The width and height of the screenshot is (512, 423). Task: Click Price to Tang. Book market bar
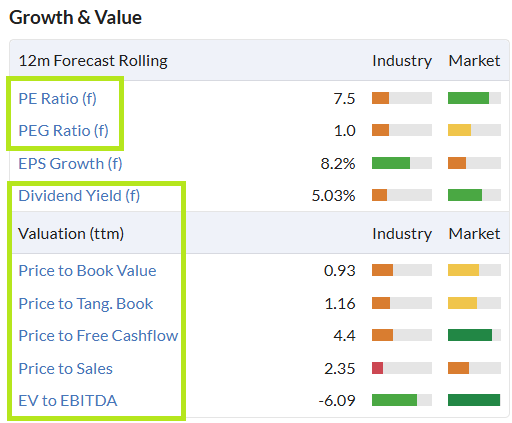474,303
